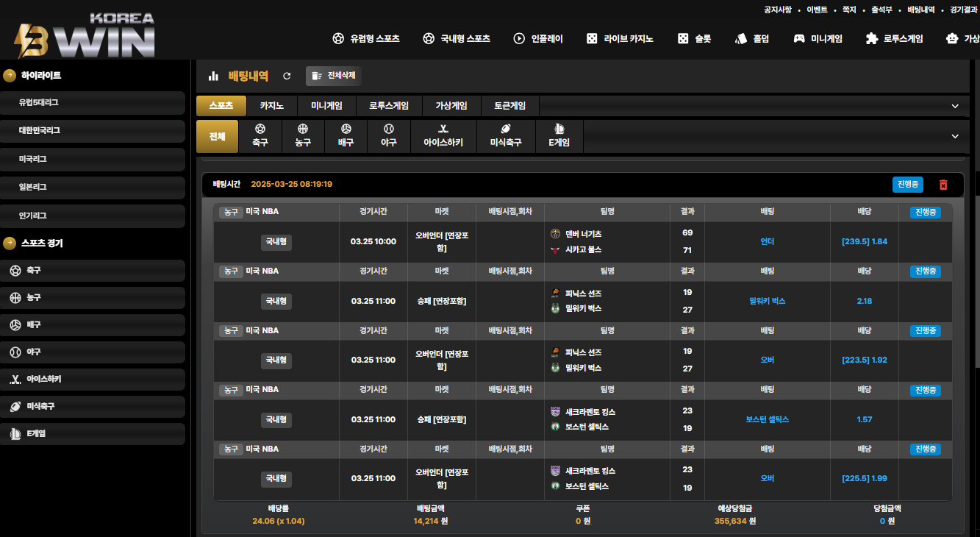The height and width of the screenshot is (537, 980).
Task: Select the 배구 volleyball filter tab
Action: pos(346,136)
